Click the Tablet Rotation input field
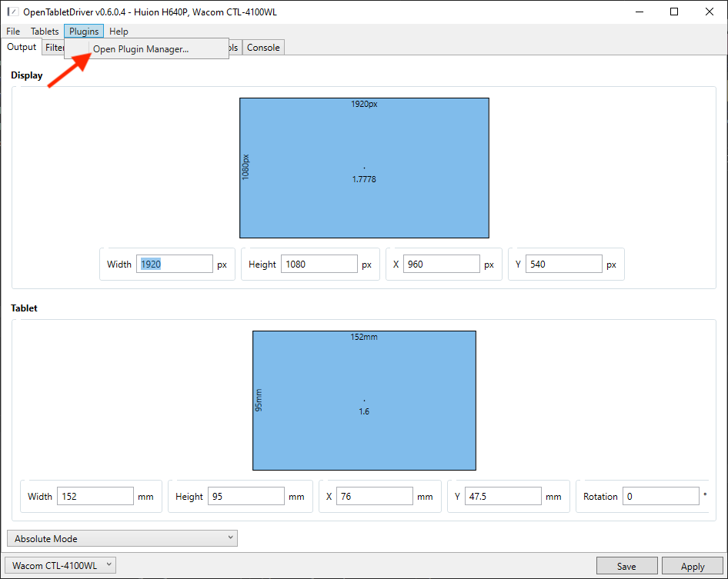 660,497
